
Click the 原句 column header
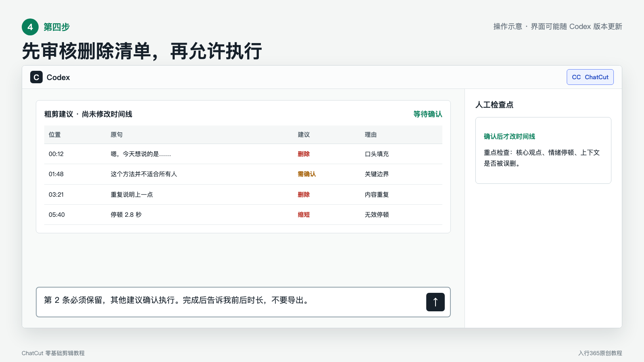(x=117, y=135)
